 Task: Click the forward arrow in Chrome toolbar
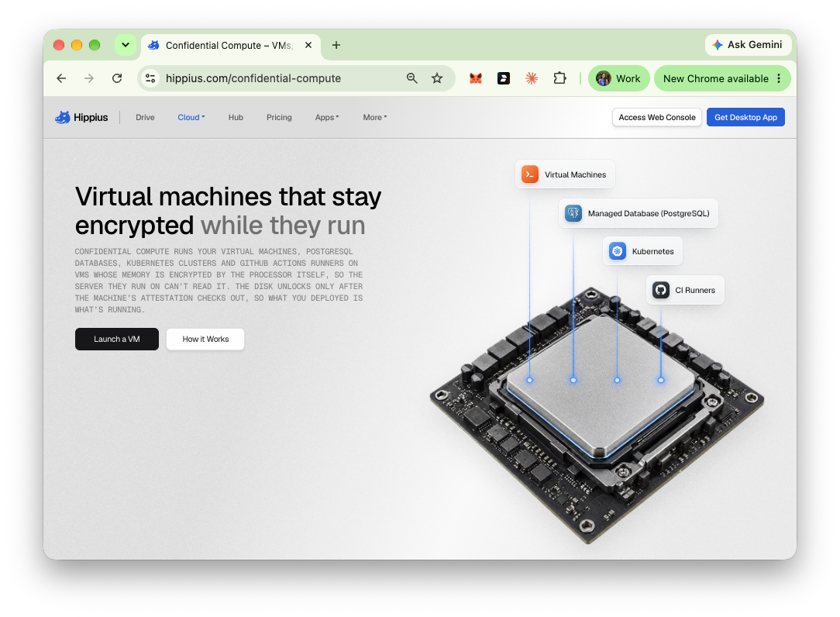click(x=89, y=78)
